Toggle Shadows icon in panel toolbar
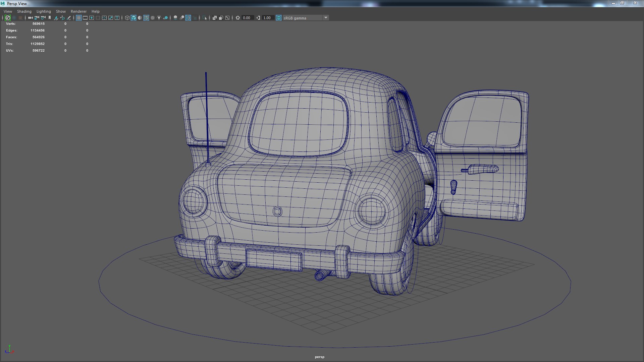The height and width of the screenshot is (362, 644). [165, 18]
